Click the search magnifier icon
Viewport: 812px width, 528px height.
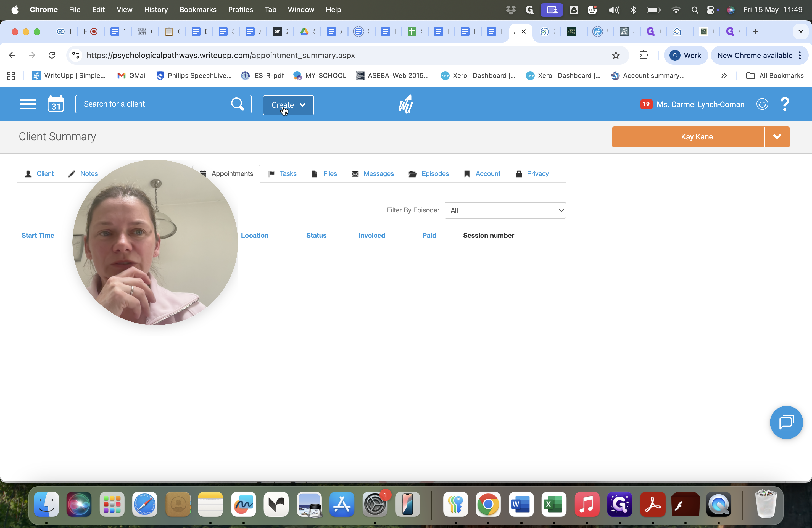[x=238, y=104]
